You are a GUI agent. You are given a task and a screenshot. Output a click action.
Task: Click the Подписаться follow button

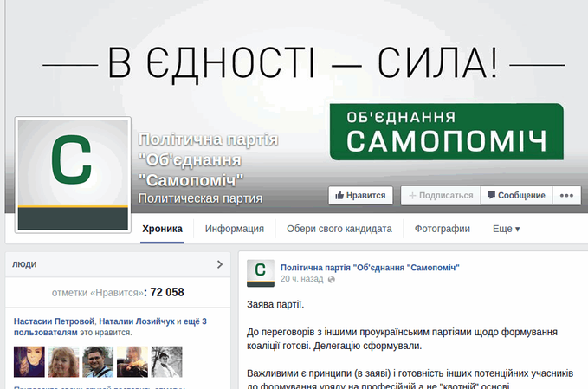[441, 196]
